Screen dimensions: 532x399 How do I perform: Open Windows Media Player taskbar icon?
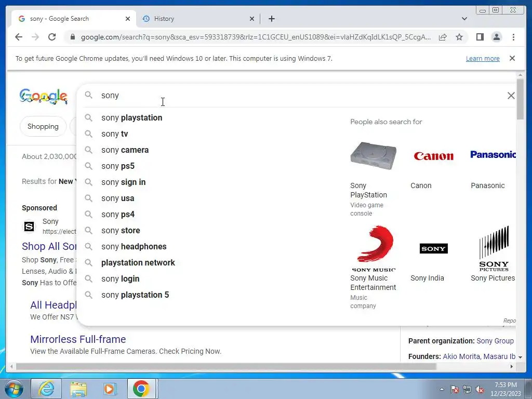point(110,389)
